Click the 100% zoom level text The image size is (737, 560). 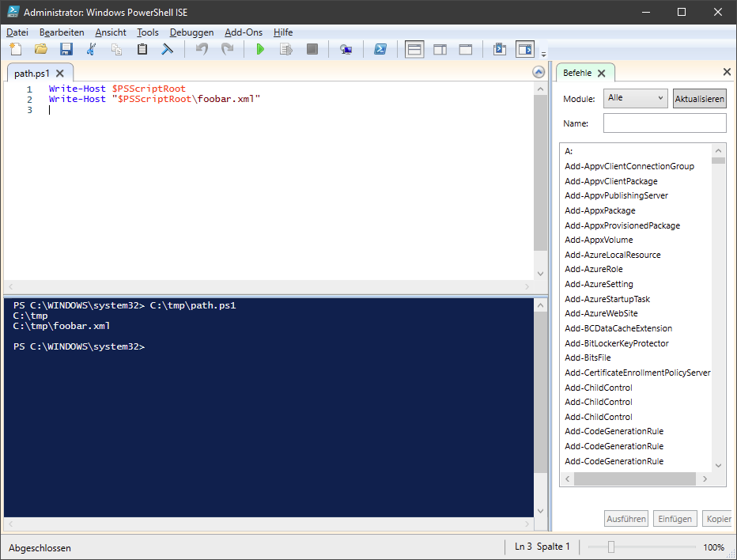713,547
